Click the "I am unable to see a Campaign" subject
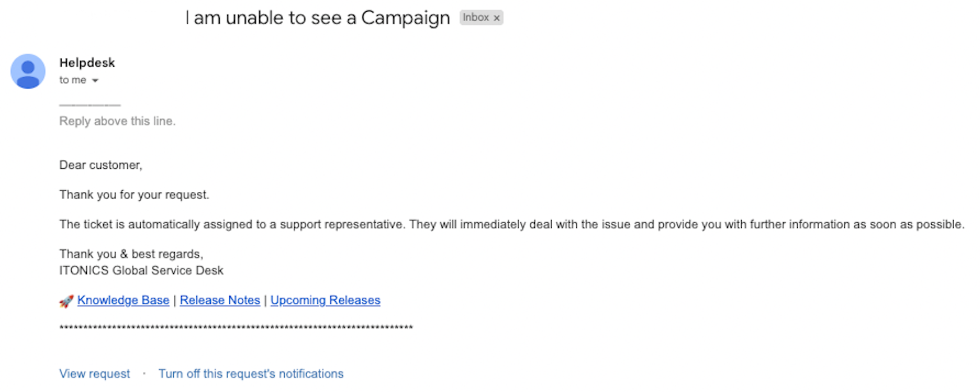 (317, 18)
